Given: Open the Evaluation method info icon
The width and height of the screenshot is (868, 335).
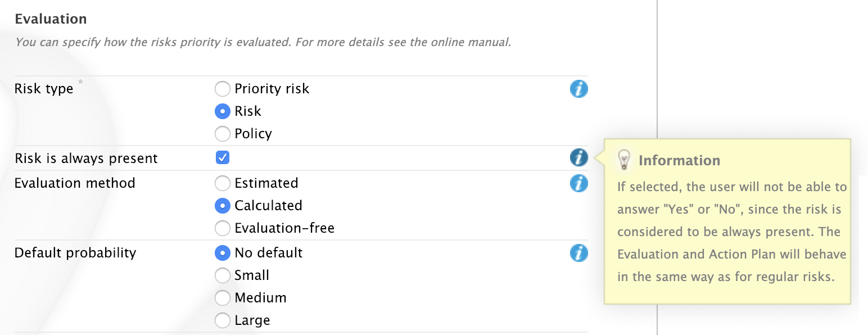Looking at the screenshot, I should click(x=578, y=183).
